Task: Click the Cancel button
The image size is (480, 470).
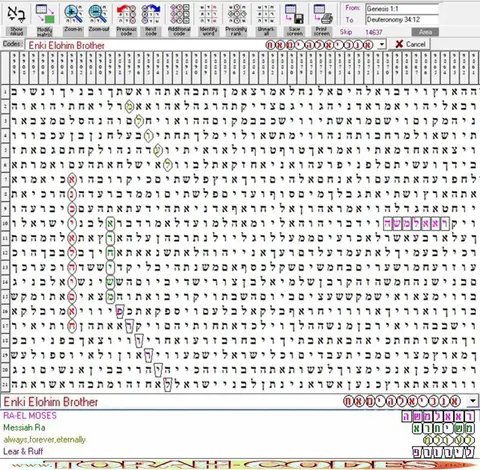Action: coord(410,44)
